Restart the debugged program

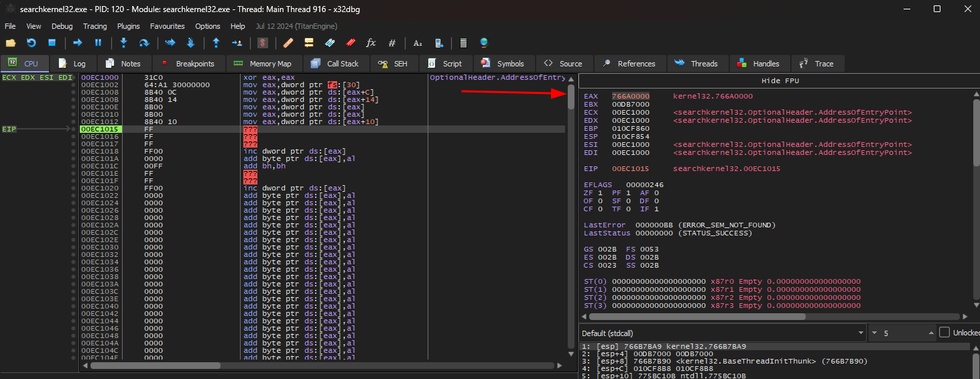32,43
